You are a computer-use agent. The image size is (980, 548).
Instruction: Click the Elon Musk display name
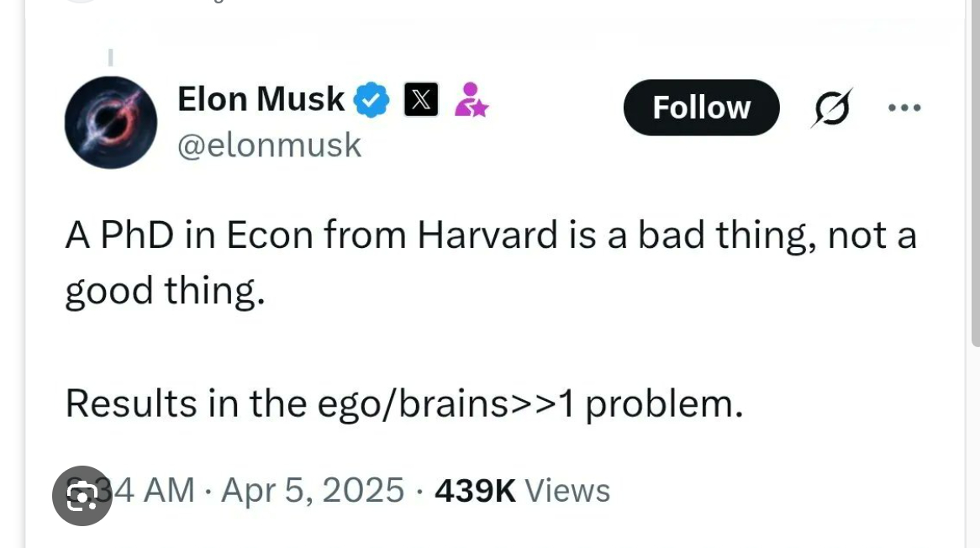point(261,99)
